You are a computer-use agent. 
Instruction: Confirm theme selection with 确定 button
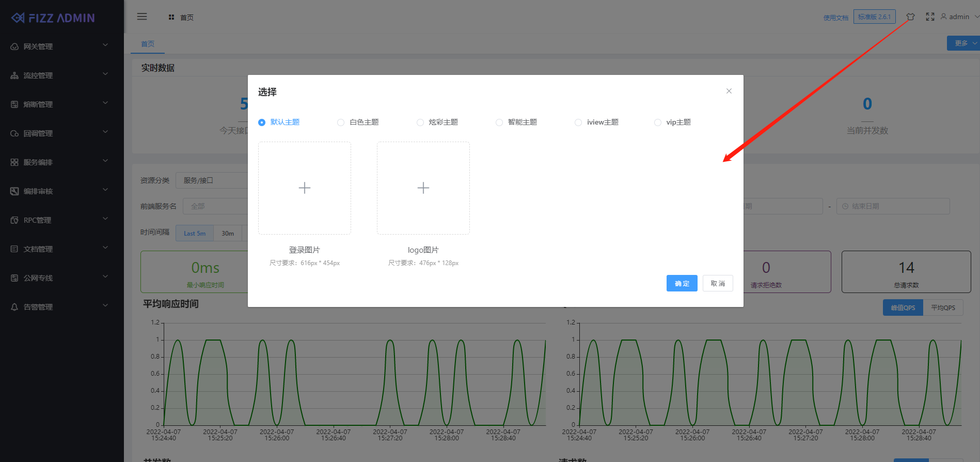(x=682, y=283)
